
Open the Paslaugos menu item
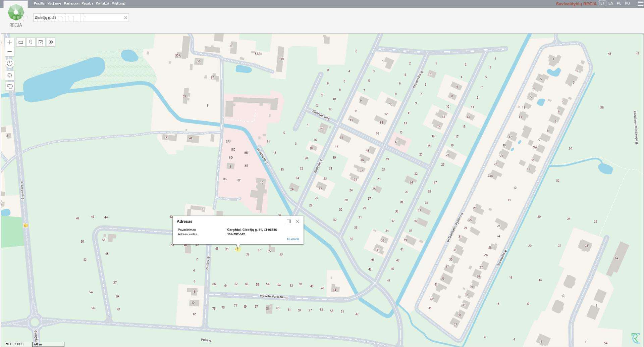[71, 3]
